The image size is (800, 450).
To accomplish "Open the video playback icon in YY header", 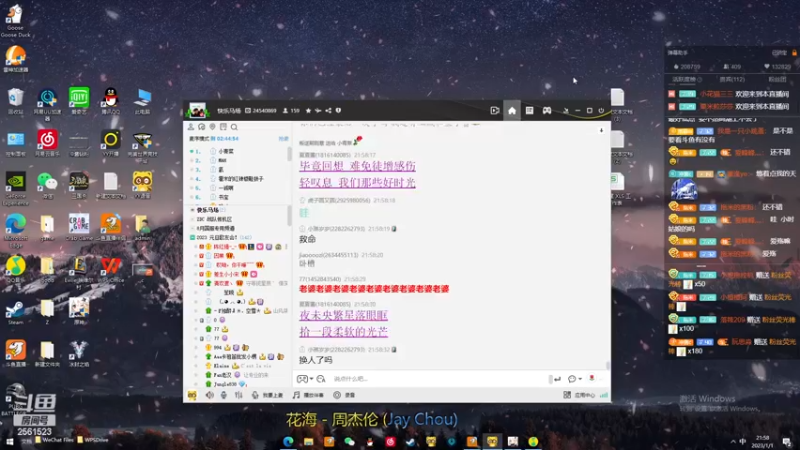I will [x=494, y=111].
